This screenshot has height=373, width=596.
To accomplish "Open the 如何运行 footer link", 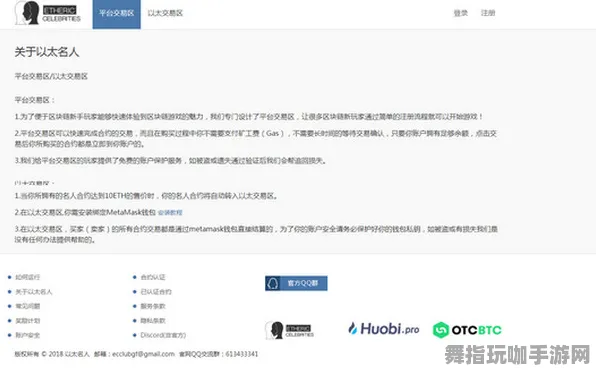I will [x=27, y=277].
